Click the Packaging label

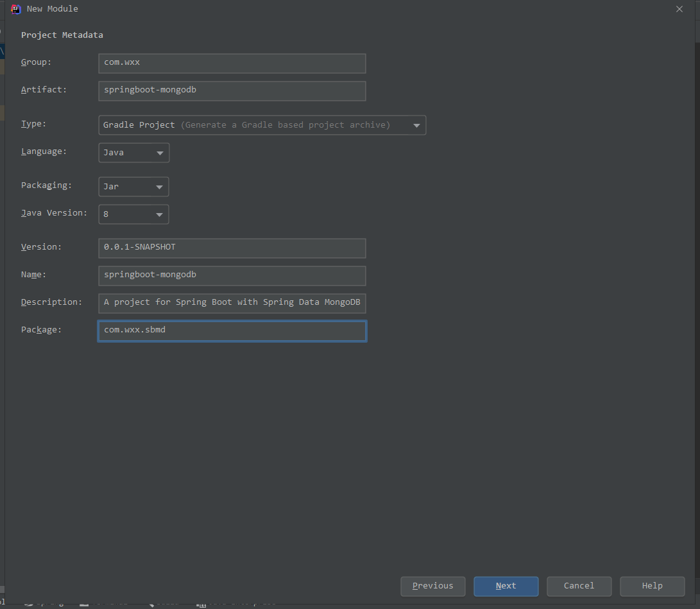pyautogui.click(x=46, y=185)
